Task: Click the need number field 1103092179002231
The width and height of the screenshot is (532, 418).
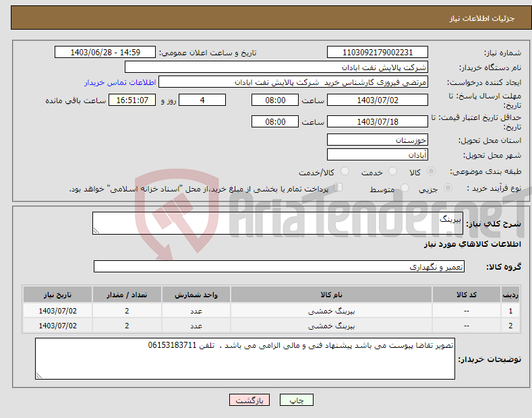Action: pos(378,53)
